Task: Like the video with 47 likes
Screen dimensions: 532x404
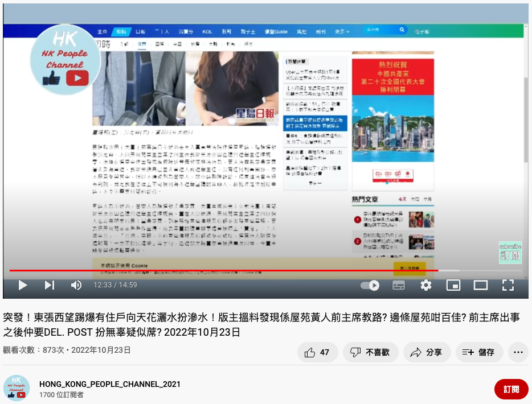Action: coord(317,352)
